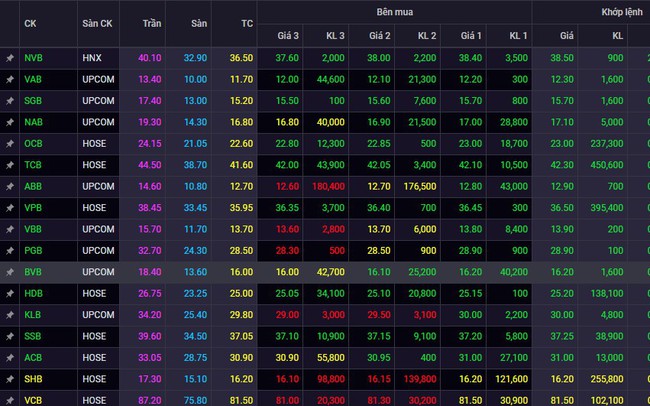Image resolution: width=650 pixels, height=406 pixels.
Task: Click ABB red bid volume 180,400
Action: tap(328, 187)
